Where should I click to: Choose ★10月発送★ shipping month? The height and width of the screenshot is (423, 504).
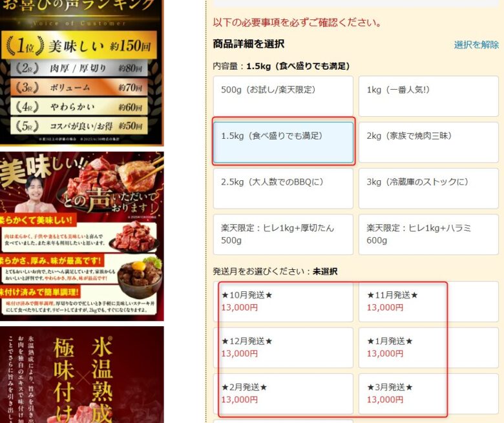(x=283, y=302)
